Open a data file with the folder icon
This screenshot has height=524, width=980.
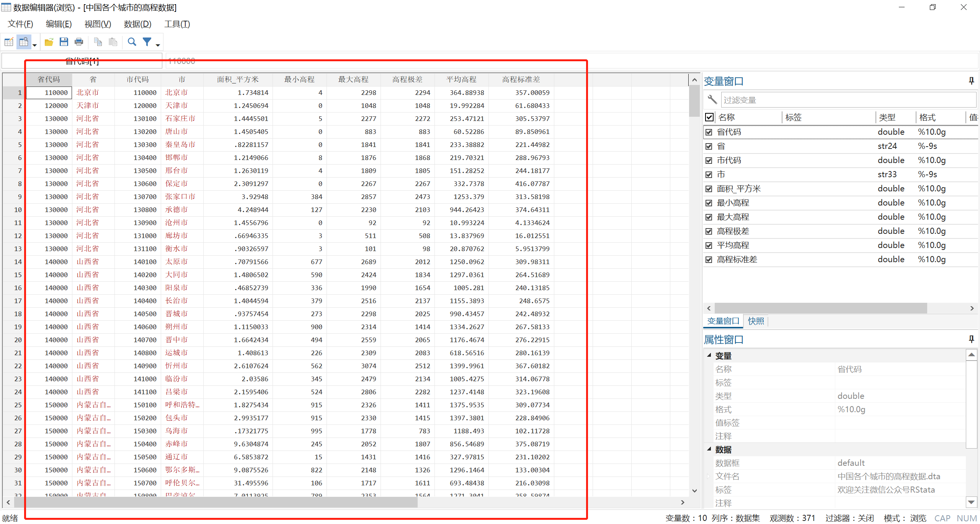click(49, 42)
